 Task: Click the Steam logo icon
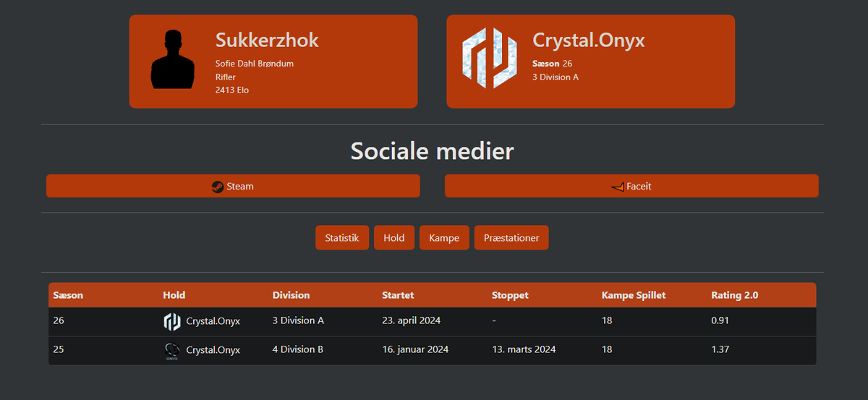218,186
